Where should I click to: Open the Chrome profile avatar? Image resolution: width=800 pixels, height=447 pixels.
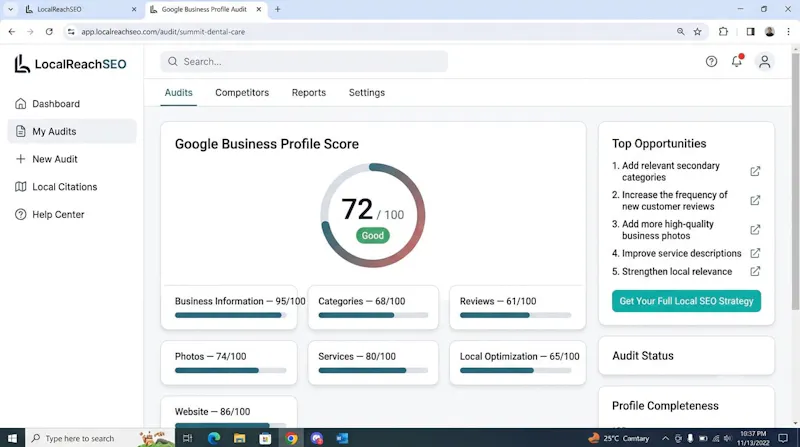tap(769, 32)
